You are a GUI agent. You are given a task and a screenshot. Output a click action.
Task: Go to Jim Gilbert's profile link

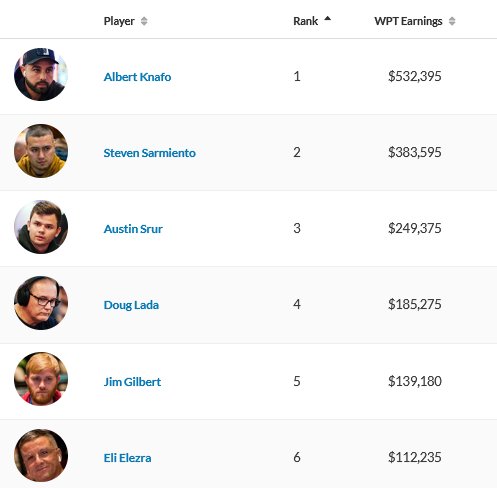132,382
